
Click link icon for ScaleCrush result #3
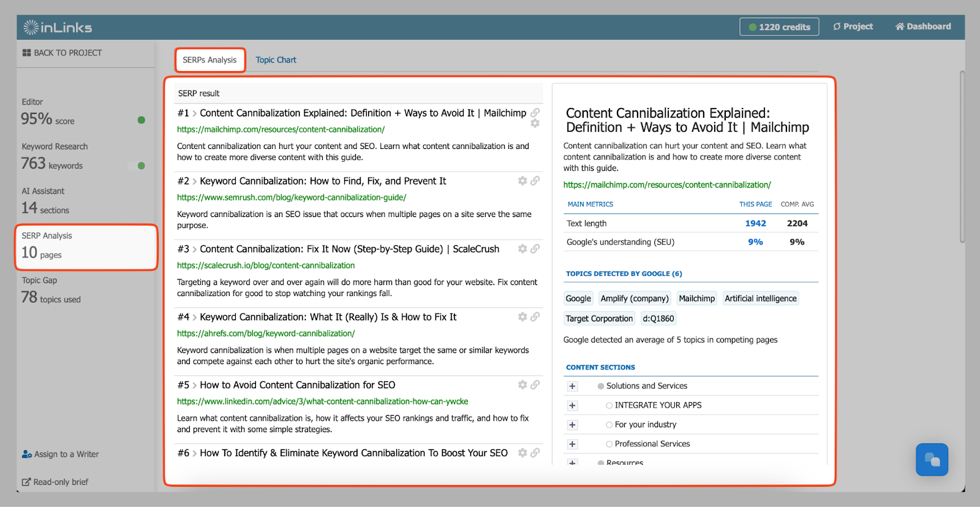(535, 249)
